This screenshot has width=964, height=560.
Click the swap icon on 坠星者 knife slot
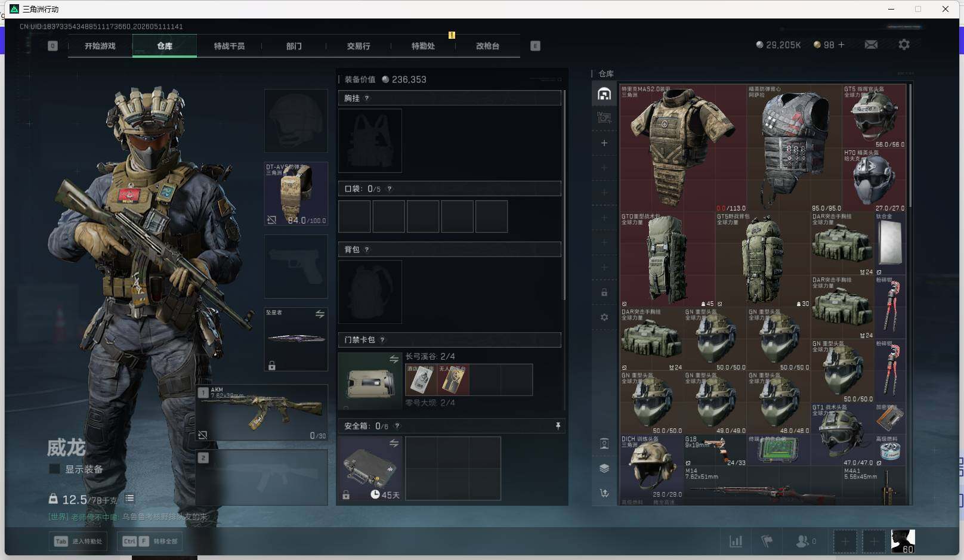coord(320,314)
